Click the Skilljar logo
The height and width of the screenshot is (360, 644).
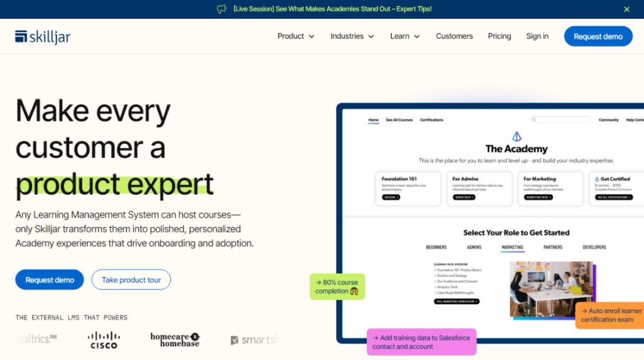click(43, 37)
